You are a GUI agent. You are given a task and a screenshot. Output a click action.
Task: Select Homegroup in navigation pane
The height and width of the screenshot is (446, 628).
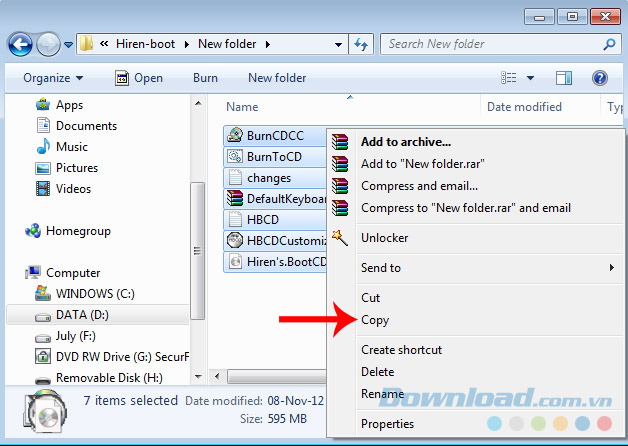tap(78, 231)
